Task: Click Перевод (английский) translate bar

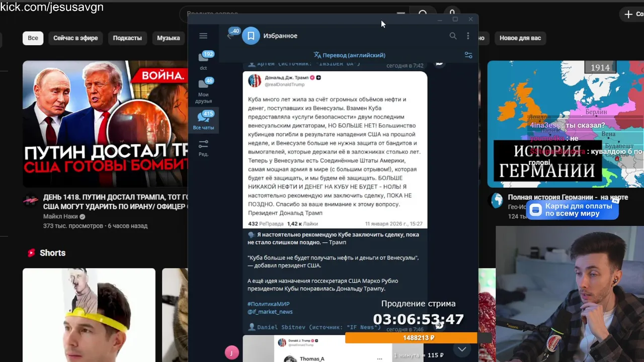Action: [349, 55]
